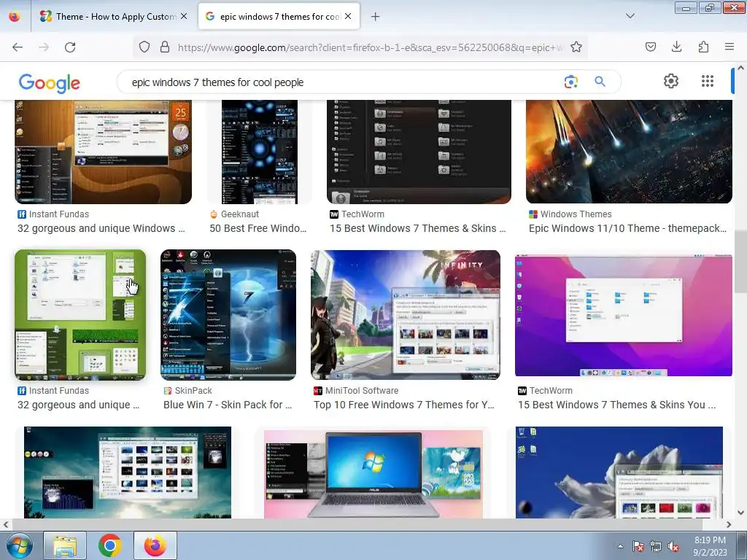Open the Save to Pocket icon
Screen dimensions: 747x560
coord(650,47)
